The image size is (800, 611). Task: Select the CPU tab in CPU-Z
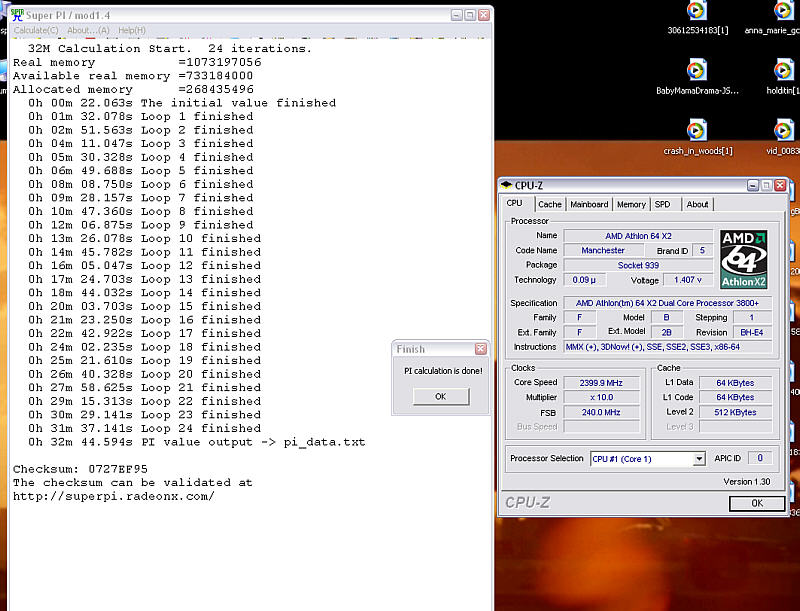click(x=514, y=203)
